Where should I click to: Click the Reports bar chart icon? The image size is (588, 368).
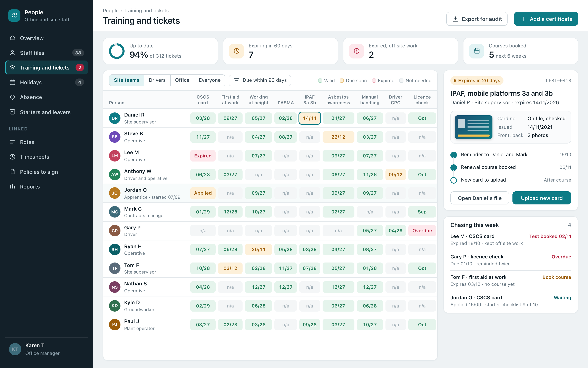tap(12, 186)
